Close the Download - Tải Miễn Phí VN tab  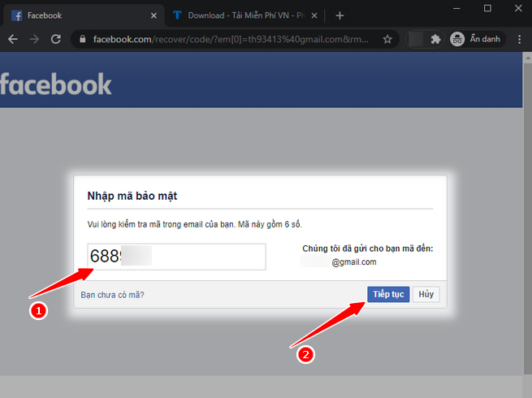tap(314, 15)
